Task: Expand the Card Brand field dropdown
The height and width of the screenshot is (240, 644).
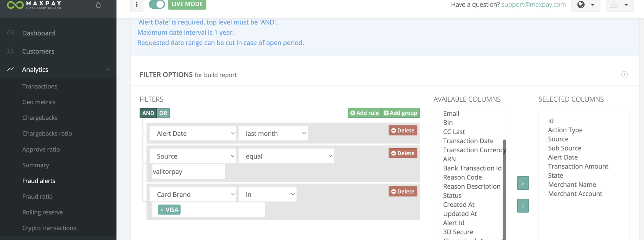Action: tap(193, 194)
